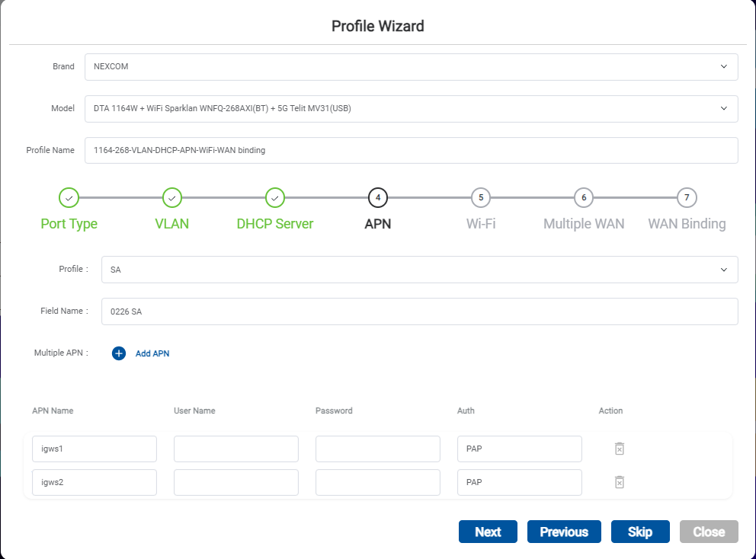Image resolution: width=756 pixels, height=559 pixels.
Task: Click the Auth column header
Action: pyautogui.click(x=466, y=410)
